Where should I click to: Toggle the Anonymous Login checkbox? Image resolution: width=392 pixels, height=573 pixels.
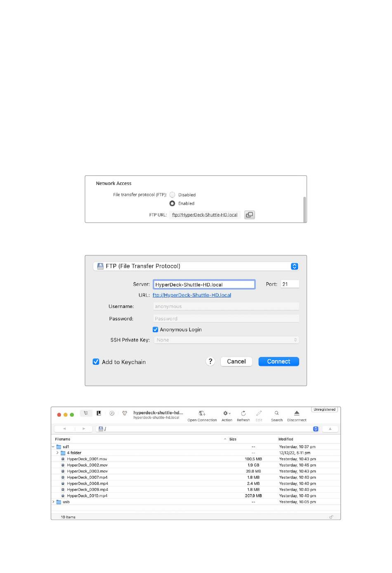point(156,329)
